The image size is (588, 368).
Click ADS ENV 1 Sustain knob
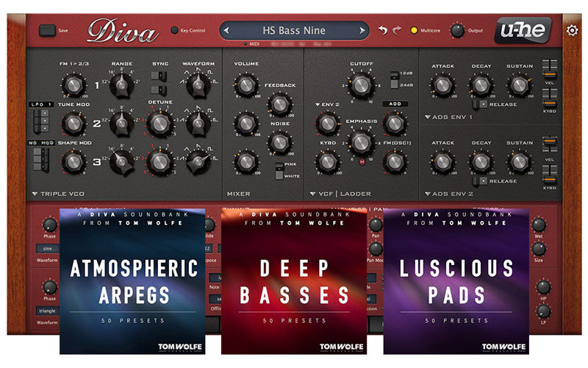(x=520, y=85)
